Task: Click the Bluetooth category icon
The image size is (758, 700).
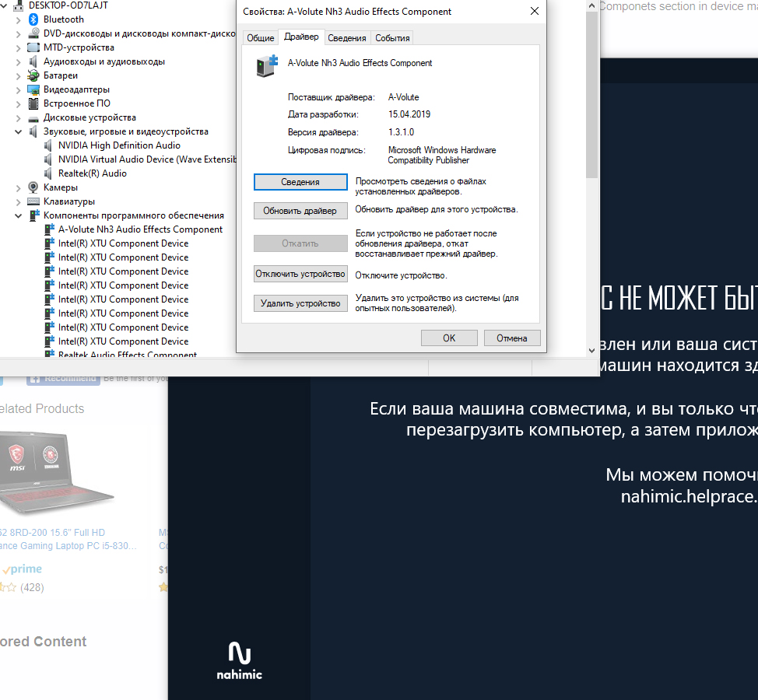Action: coord(33,19)
